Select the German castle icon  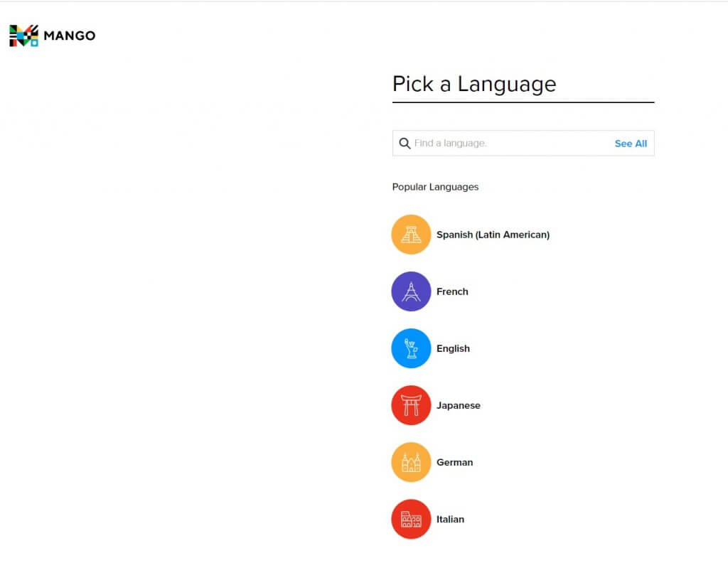[x=411, y=461]
